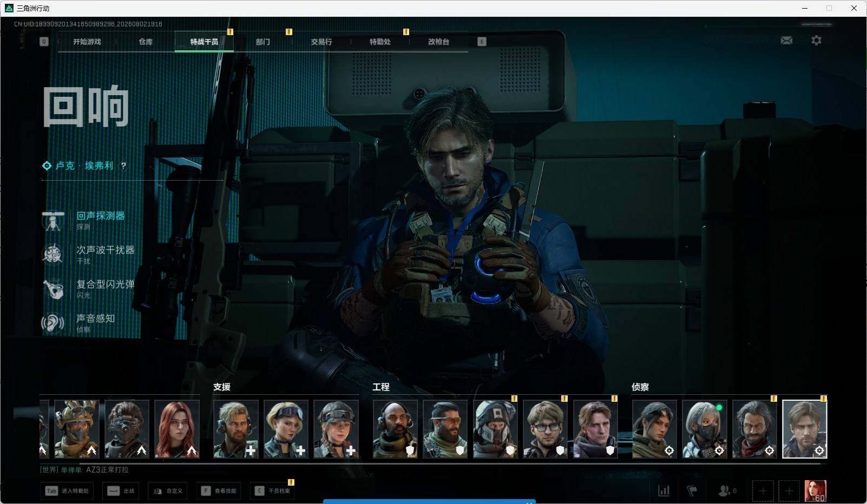This screenshot has height=504, width=867.
Task: Select the engineer operator wearing orange glasses
Action: click(x=445, y=429)
